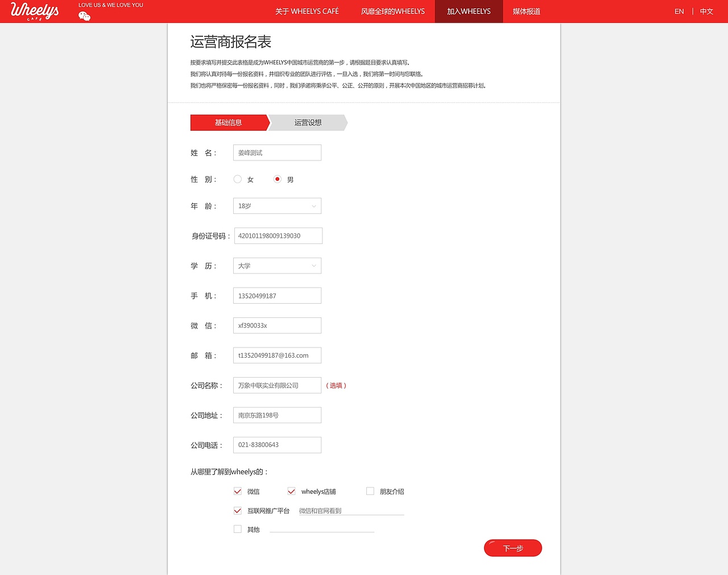Open the 加入WHEELYS menu
The height and width of the screenshot is (575, 728).
pyautogui.click(x=469, y=11)
